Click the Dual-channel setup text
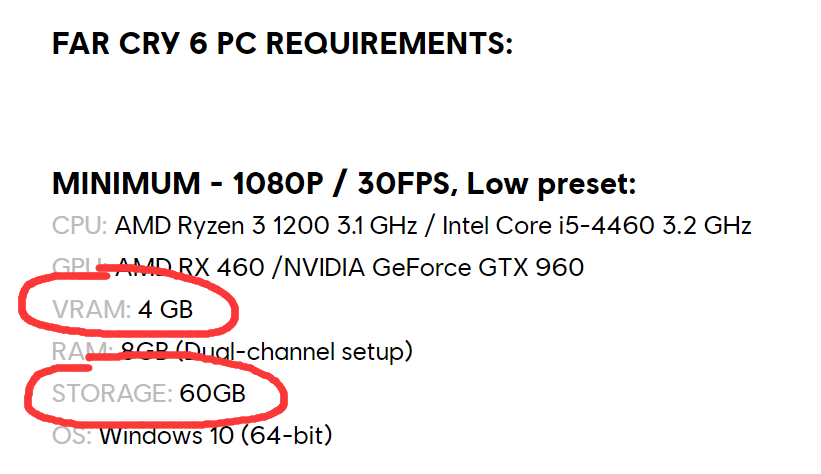 tap(295, 352)
